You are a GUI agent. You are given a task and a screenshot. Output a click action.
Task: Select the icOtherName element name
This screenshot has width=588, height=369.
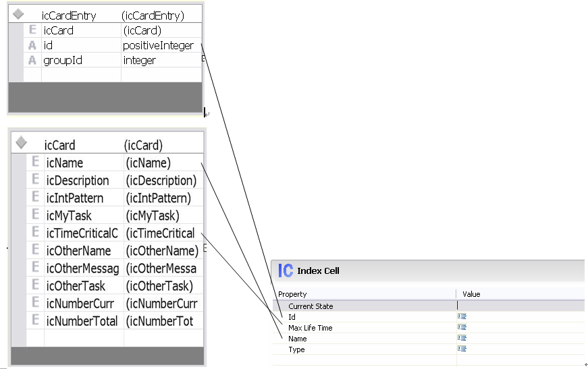78,251
